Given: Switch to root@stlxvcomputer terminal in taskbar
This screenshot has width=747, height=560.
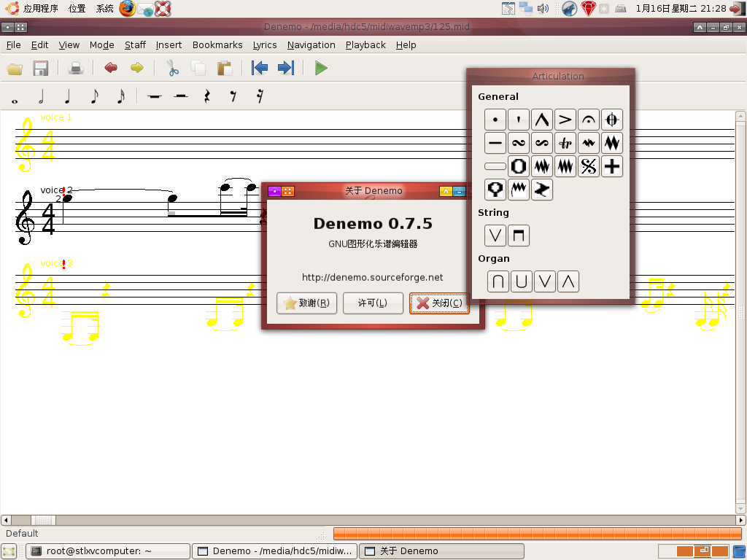Looking at the screenshot, I should [x=108, y=551].
